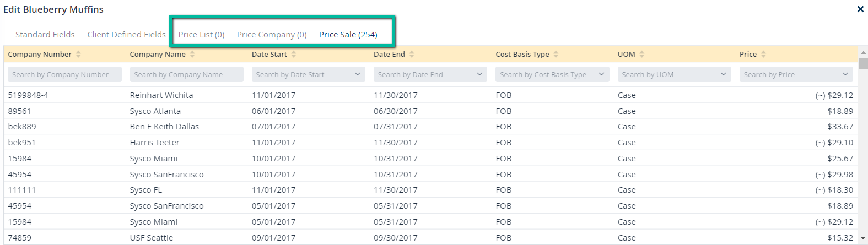Sort the Price column
The image size is (868, 245).
[763, 54]
